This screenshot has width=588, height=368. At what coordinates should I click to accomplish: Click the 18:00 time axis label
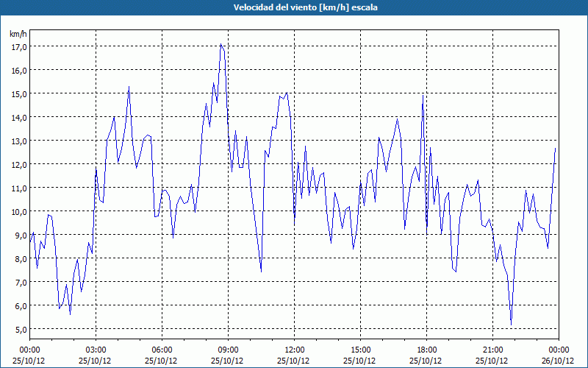pyautogui.click(x=427, y=350)
